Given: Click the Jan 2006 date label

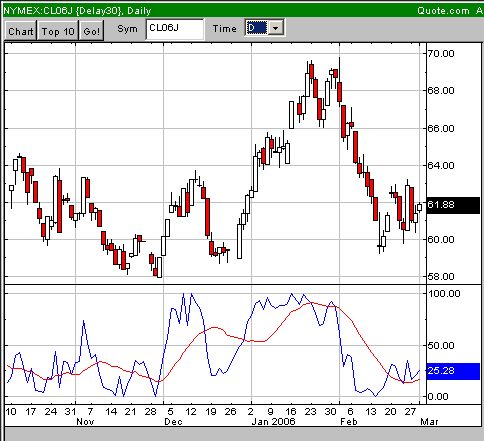Looking at the screenshot, I should pyautogui.click(x=273, y=422).
